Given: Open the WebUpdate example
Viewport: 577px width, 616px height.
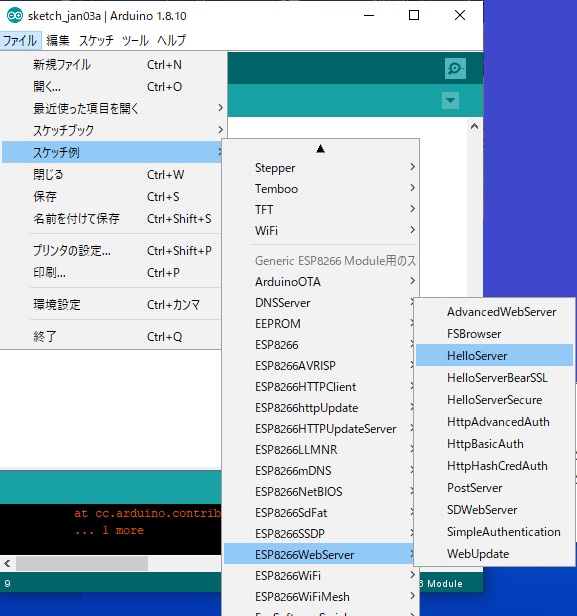Looking at the screenshot, I should tap(495, 554).
